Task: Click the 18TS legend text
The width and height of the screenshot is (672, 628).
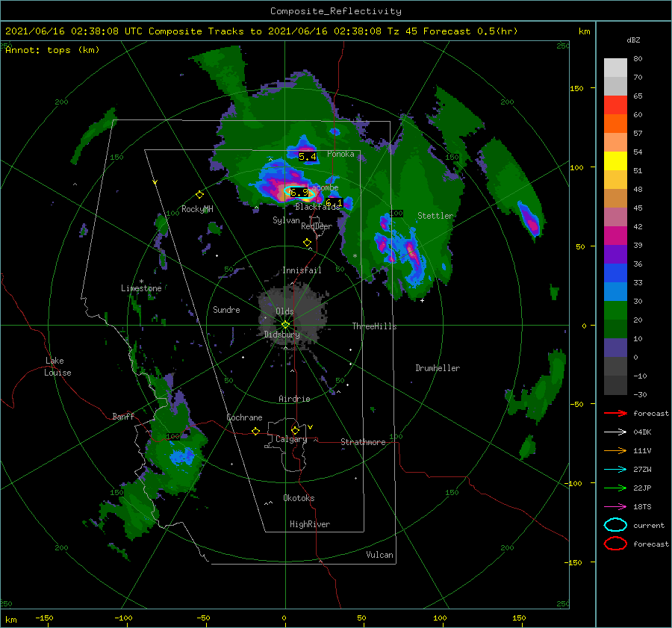Action: [642, 507]
